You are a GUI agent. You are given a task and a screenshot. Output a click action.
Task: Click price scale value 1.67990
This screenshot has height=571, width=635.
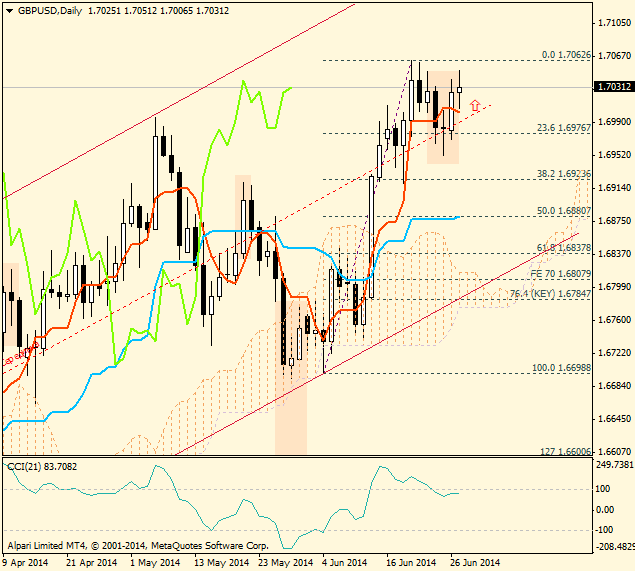(614, 287)
